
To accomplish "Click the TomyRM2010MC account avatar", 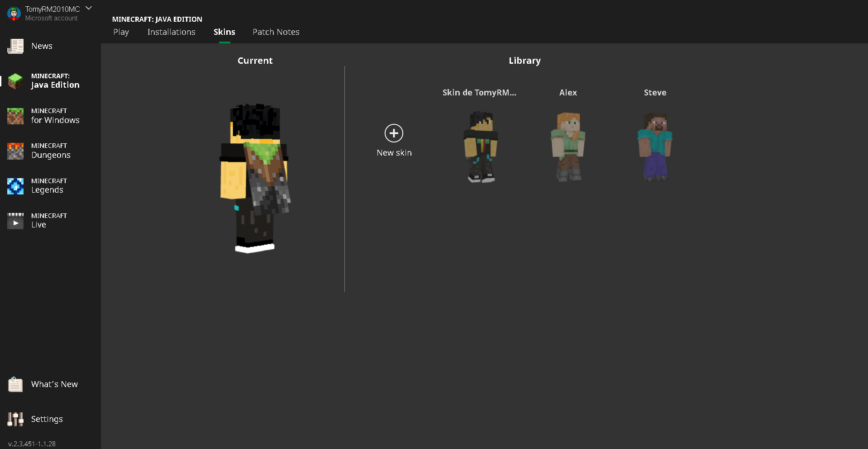I will (14, 14).
